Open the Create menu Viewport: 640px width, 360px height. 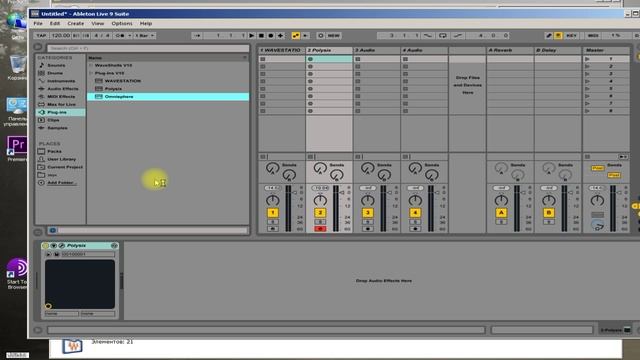click(x=76, y=23)
